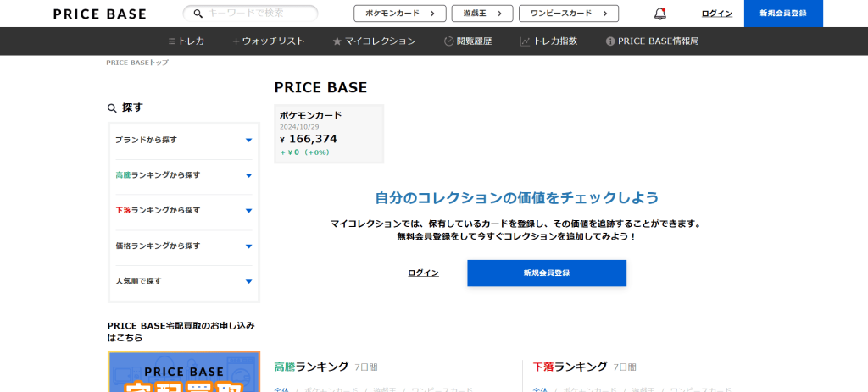
Task: Expand 価格ランキングから探す section
Action: tap(184, 246)
